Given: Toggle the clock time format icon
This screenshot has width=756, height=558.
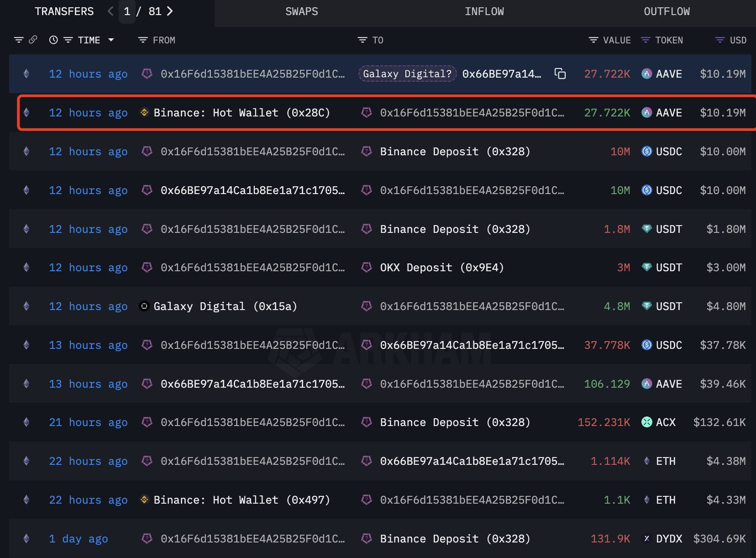Looking at the screenshot, I should (53, 40).
